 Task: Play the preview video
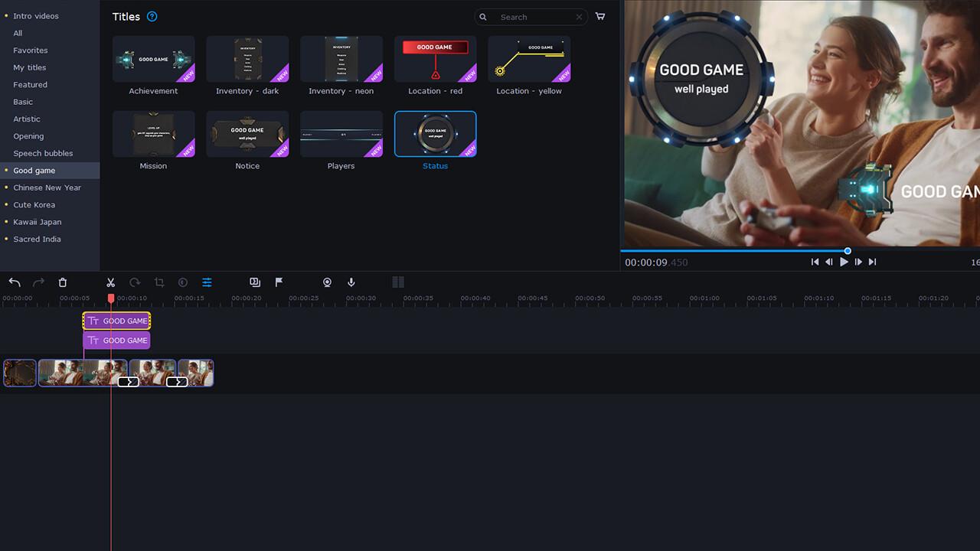[x=844, y=262]
